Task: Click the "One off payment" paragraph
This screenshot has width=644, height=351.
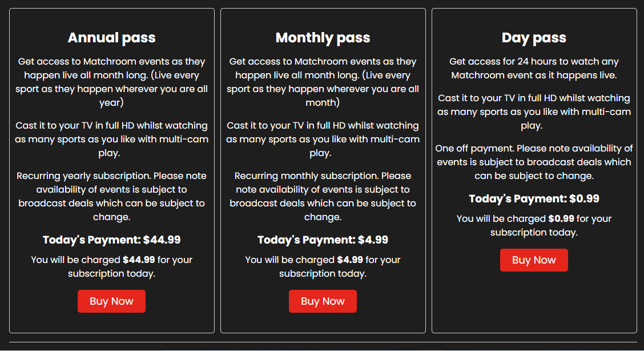Action: point(534,162)
